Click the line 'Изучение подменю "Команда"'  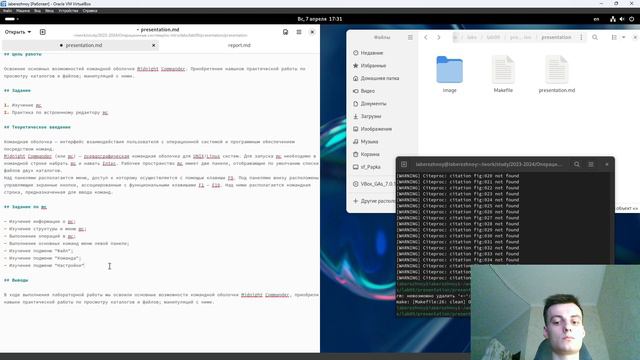coord(43,258)
